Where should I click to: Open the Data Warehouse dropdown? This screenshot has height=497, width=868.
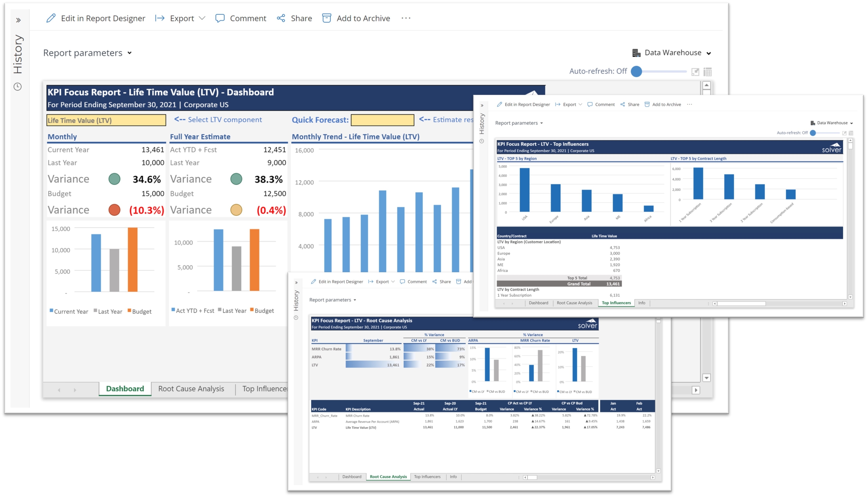click(x=672, y=53)
